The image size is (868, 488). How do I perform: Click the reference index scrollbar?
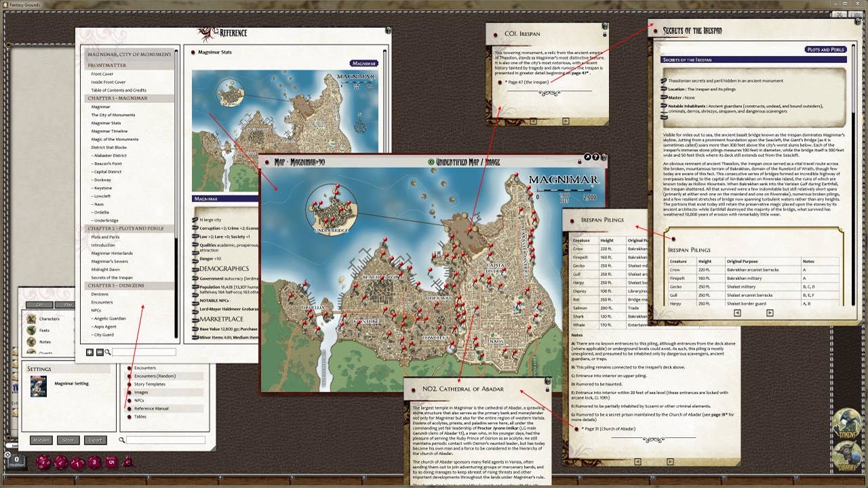coord(176,203)
